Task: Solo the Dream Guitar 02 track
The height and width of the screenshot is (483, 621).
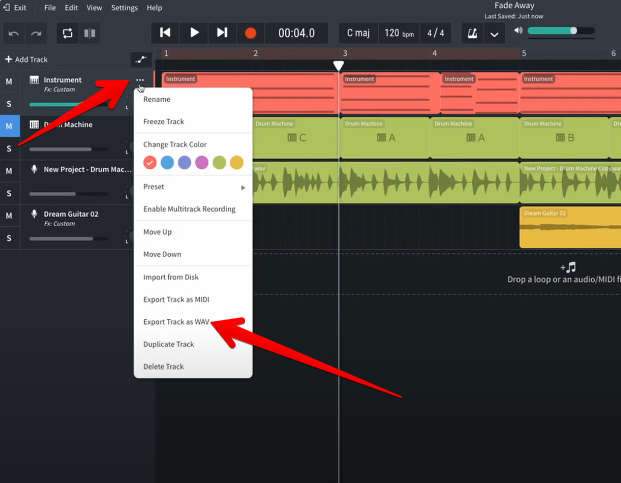Action: pos(9,238)
